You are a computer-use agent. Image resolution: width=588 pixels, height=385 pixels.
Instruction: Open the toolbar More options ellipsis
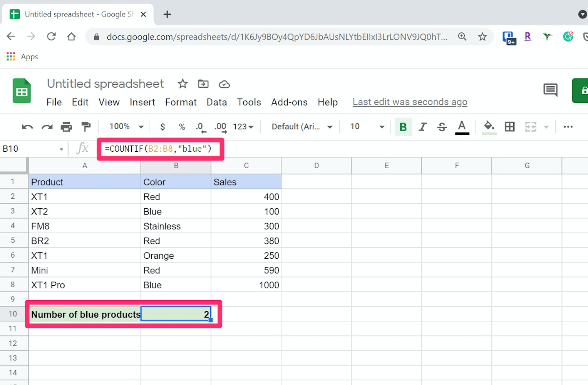point(568,127)
